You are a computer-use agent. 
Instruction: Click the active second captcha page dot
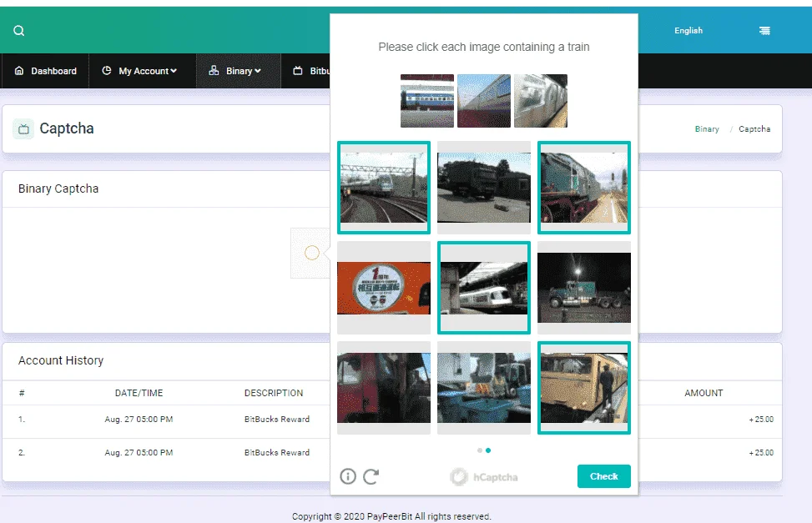tap(488, 450)
